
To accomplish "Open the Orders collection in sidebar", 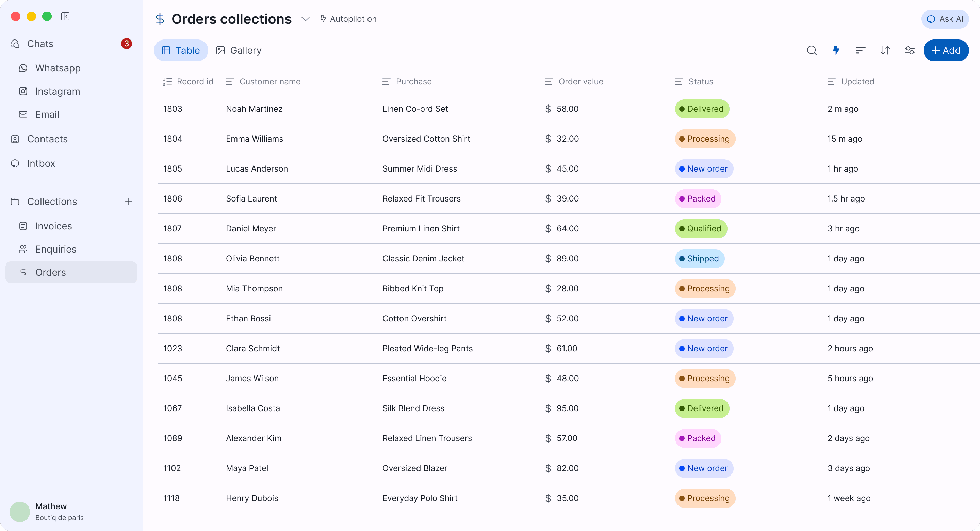I will pyautogui.click(x=71, y=273).
